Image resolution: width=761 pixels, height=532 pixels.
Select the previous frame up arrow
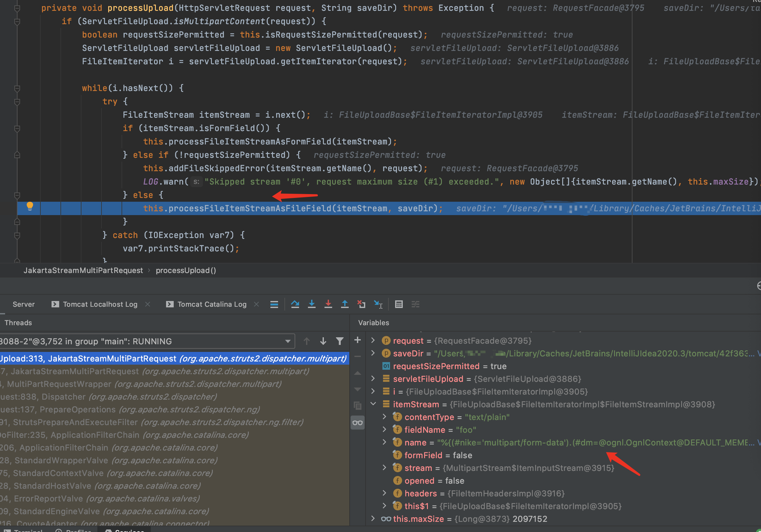(307, 341)
